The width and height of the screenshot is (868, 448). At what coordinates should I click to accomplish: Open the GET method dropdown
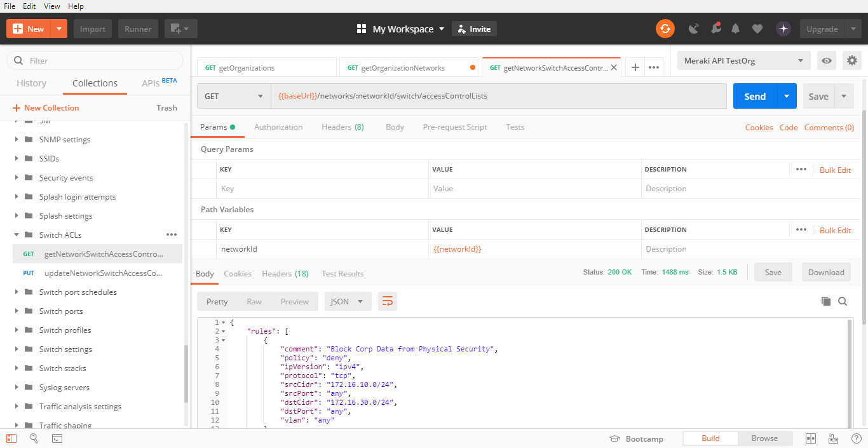[x=234, y=96]
